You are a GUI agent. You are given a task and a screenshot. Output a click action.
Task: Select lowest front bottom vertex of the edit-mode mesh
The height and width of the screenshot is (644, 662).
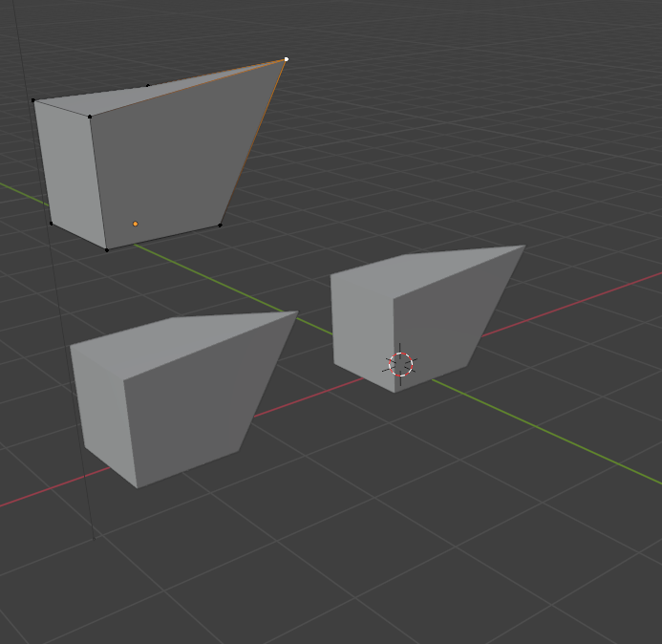tap(107, 250)
